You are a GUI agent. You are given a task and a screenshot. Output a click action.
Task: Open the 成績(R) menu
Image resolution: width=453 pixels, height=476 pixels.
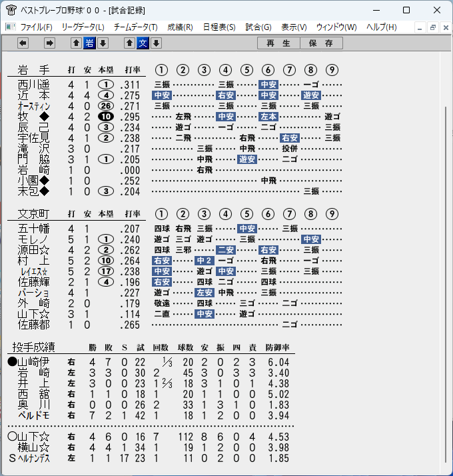coord(180,27)
